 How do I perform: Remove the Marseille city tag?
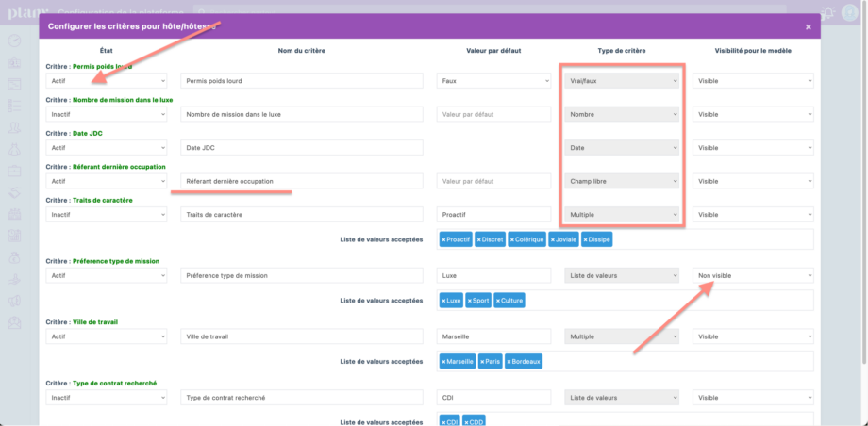pos(444,362)
